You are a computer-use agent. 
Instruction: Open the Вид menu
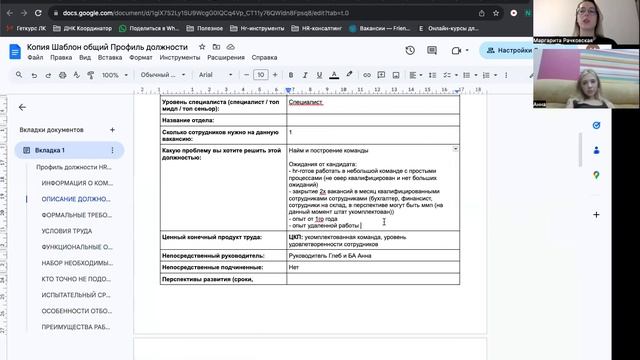(x=85, y=58)
